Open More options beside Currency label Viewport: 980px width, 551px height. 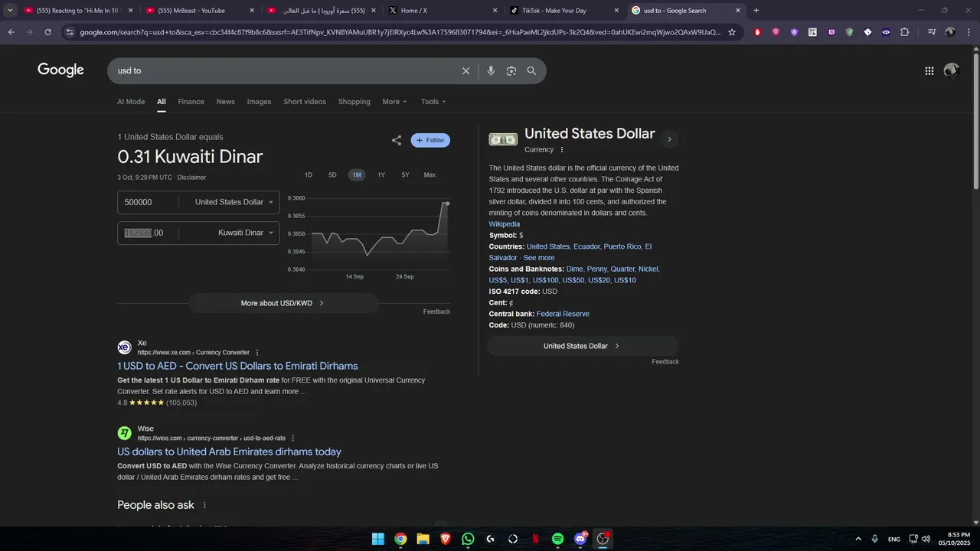[x=562, y=150]
